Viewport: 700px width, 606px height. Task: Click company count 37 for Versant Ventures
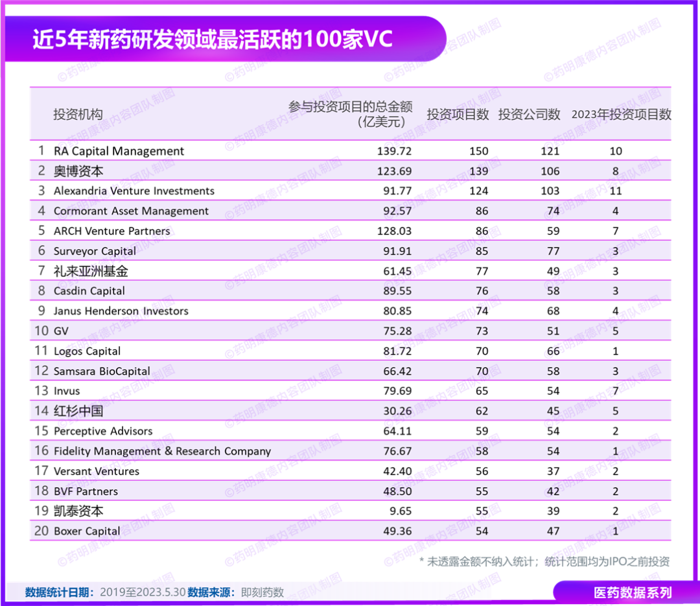(x=553, y=471)
